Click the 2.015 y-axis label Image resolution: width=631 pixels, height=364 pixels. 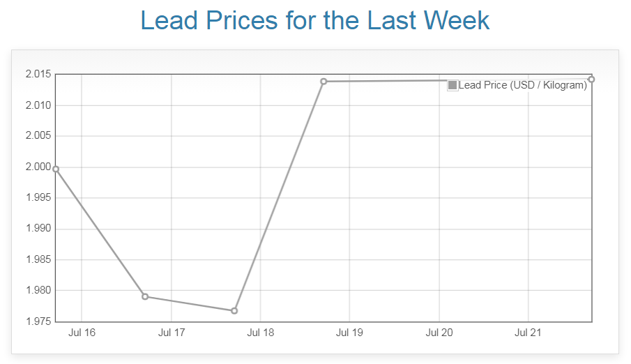38,75
